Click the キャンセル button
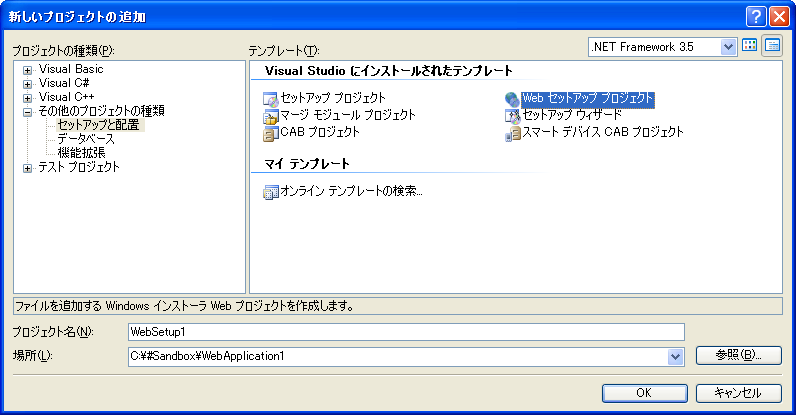796x415 pixels. coord(739,393)
